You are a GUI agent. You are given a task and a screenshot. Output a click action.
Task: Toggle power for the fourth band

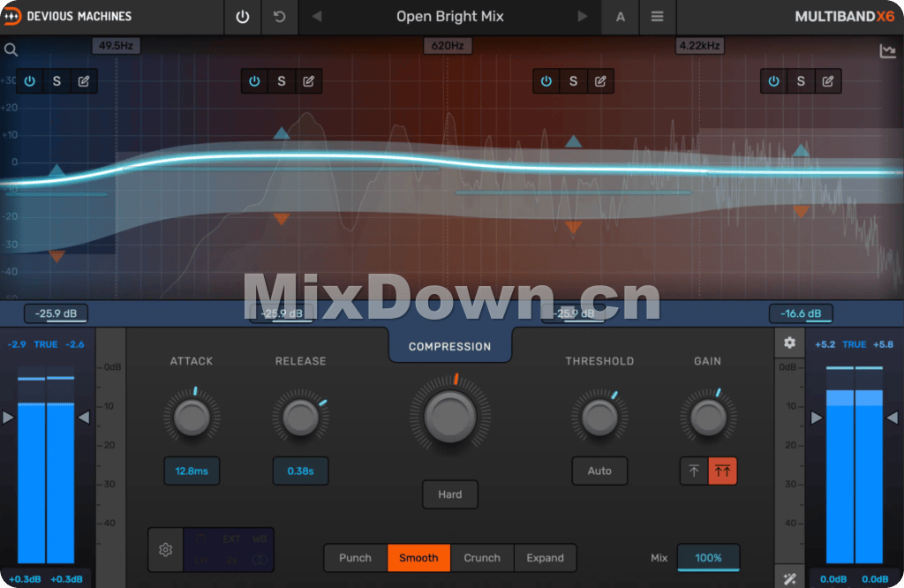pyautogui.click(x=773, y=81)
